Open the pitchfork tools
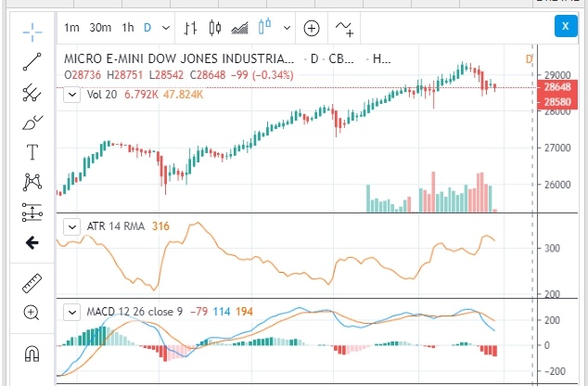 coord(32,92)
